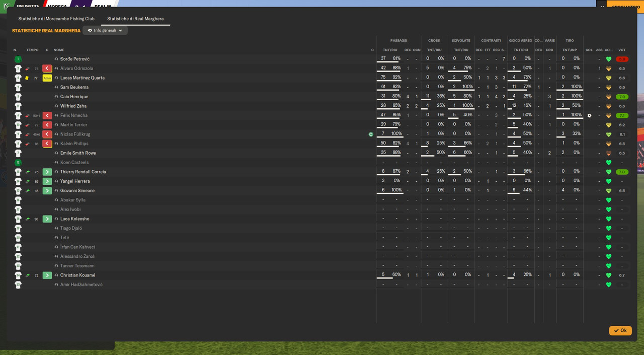Click Caio Henrique 7.9 rating badge
The height and width of the screenshot is (355, 644).
622,97
